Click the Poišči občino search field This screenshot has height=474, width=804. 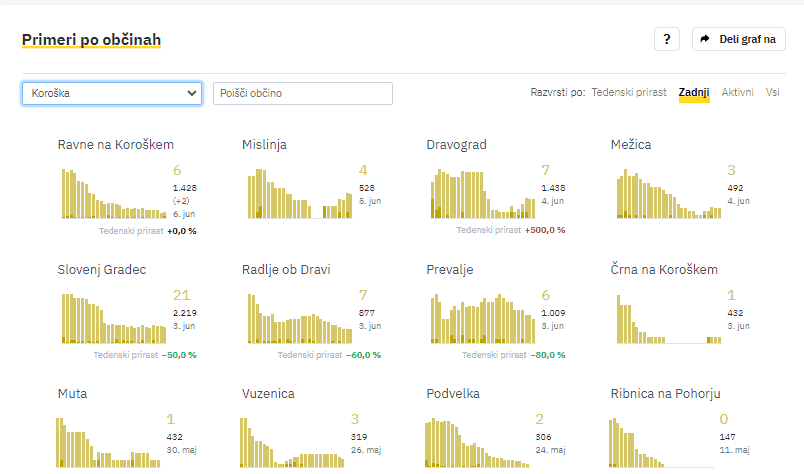302,93
